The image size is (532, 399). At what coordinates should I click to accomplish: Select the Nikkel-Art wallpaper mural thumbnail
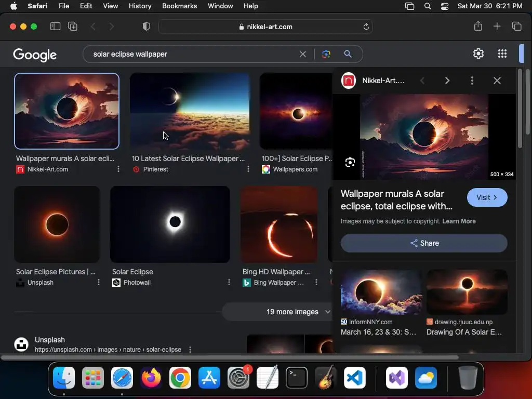click(x=67, y=111)
